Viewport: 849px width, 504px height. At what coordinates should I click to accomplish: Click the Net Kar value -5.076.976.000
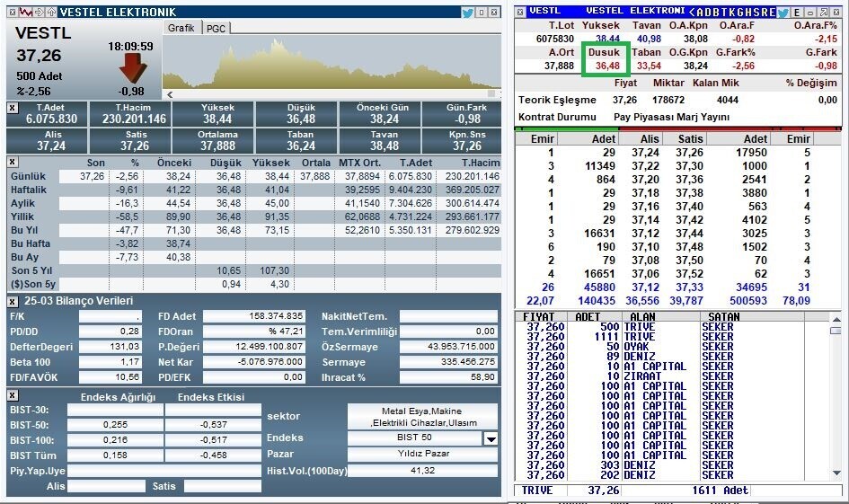(254, 362)
